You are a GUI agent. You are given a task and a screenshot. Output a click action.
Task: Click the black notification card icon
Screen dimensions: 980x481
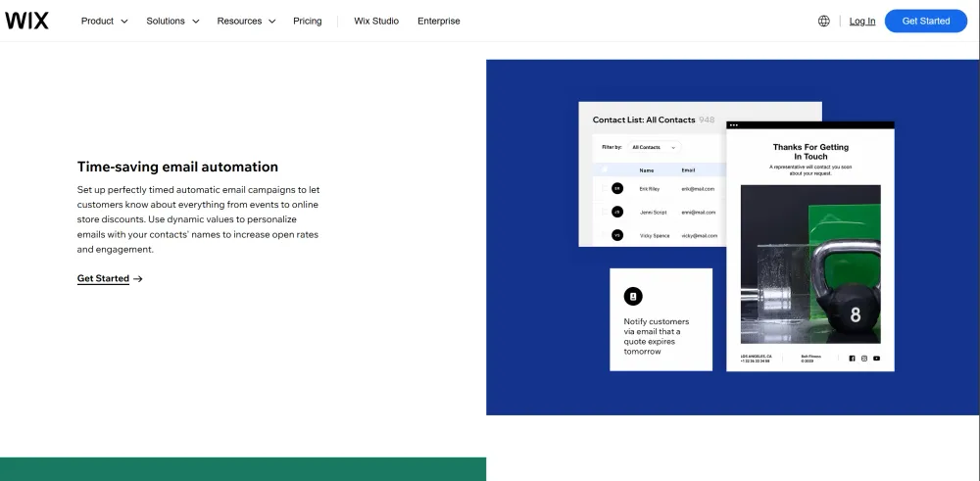633,296
